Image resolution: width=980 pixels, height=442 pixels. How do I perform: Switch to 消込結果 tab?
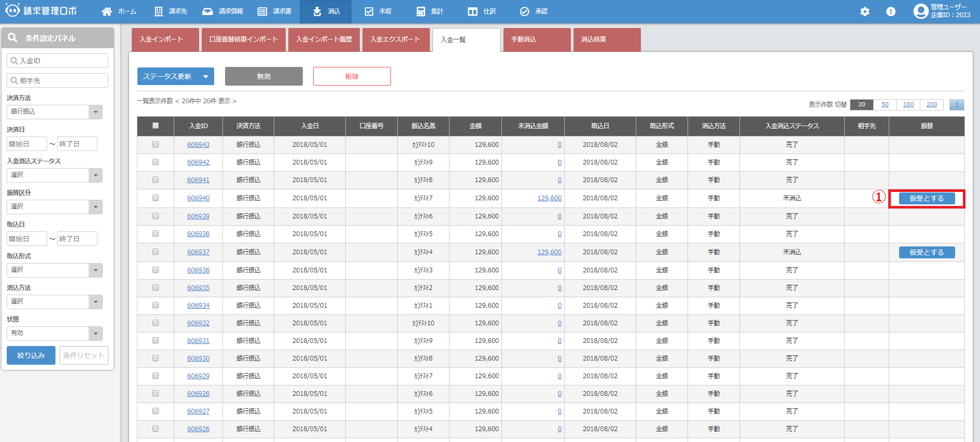point(607,39)
